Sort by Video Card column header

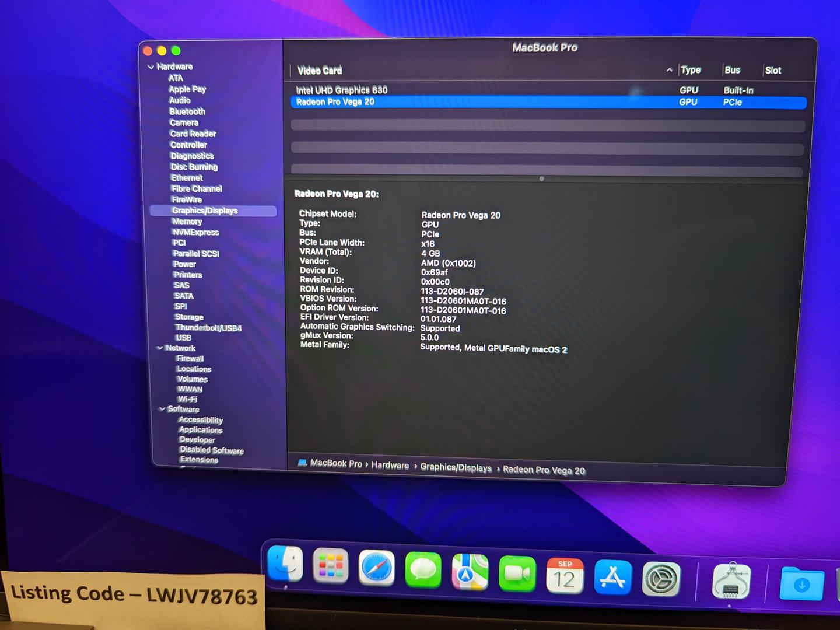point(320,71)
